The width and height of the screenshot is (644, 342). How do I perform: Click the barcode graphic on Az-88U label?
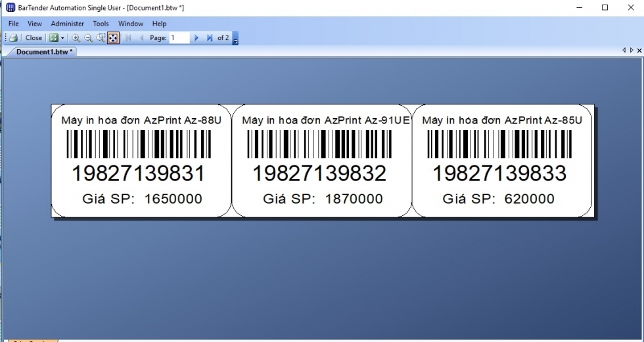(139, 144)
